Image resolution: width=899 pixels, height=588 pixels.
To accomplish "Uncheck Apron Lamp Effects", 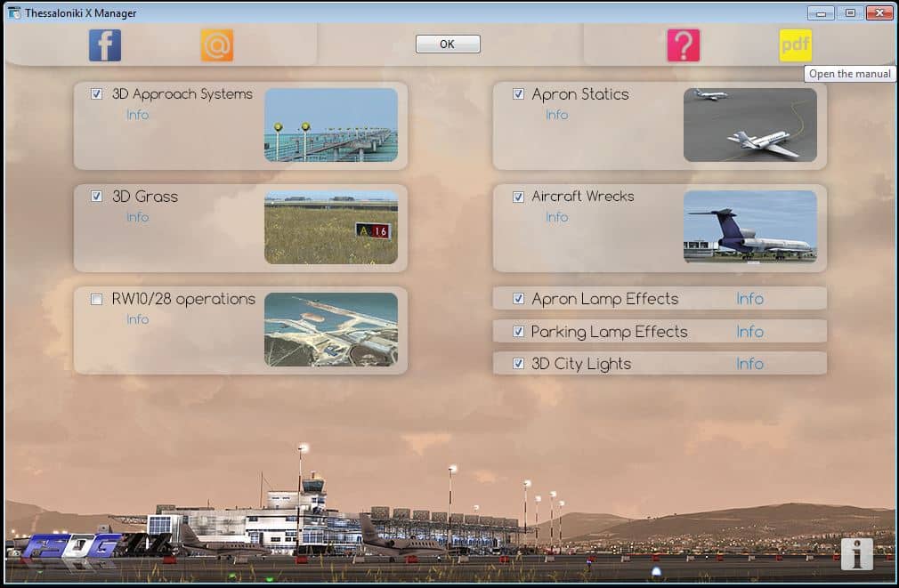I will (x=518, y=299).
